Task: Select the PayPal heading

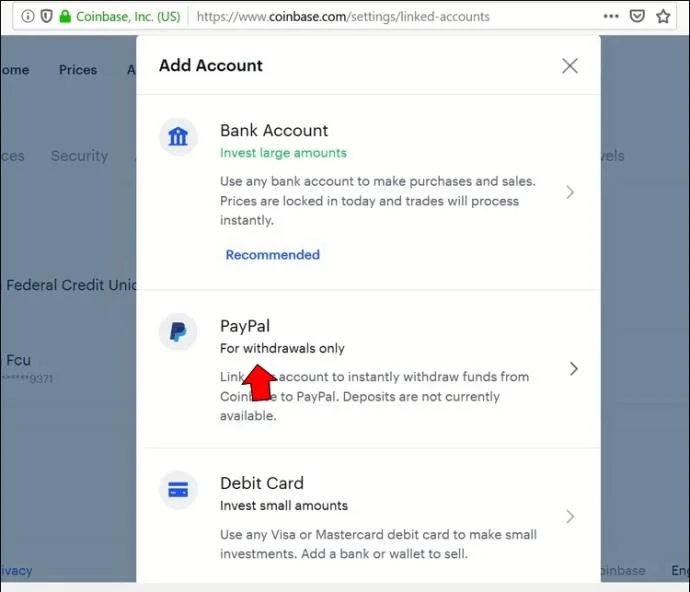Action: [x=245, y=326]
